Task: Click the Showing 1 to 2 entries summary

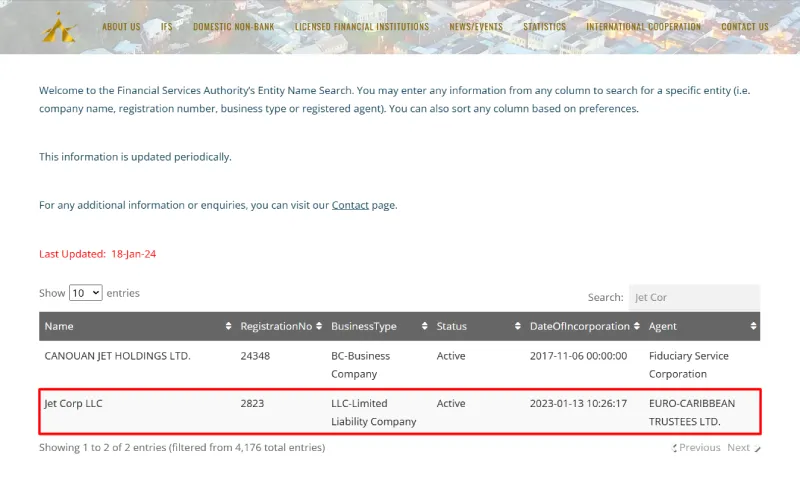Action: click(x=182, y=447)
